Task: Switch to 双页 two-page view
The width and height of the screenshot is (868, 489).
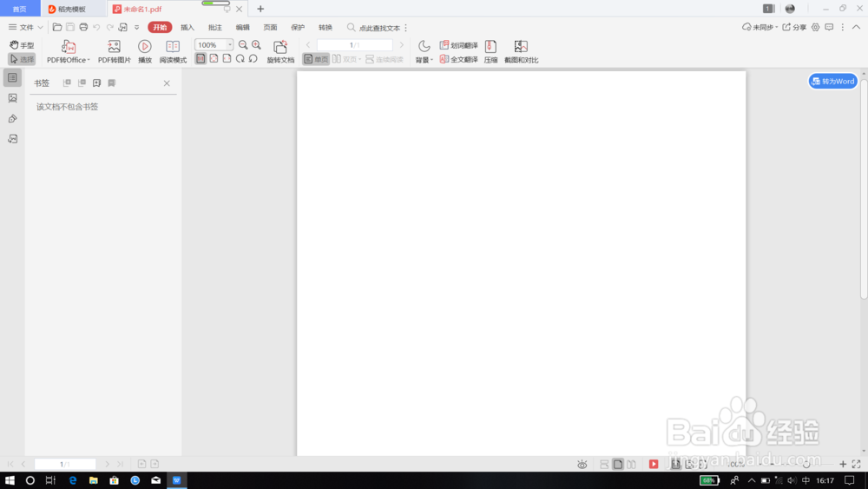Action: (x=346, y=59)
